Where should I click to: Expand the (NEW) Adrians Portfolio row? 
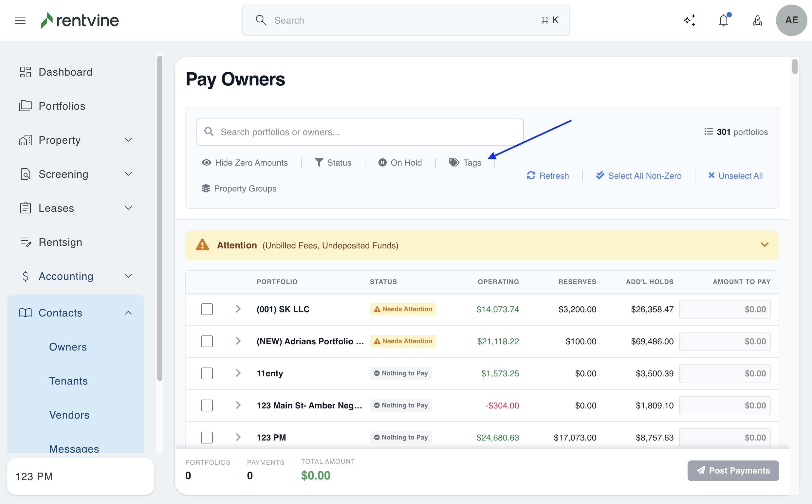[x=238, y=341]
